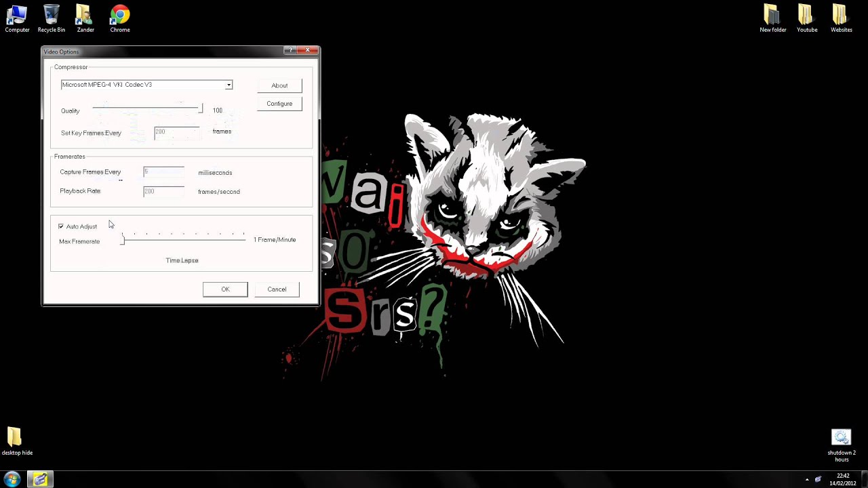The width and height of the screenshot is (868, 488).
Task: Select the yellow taskbar application icon
Action: tap(40, 480)
